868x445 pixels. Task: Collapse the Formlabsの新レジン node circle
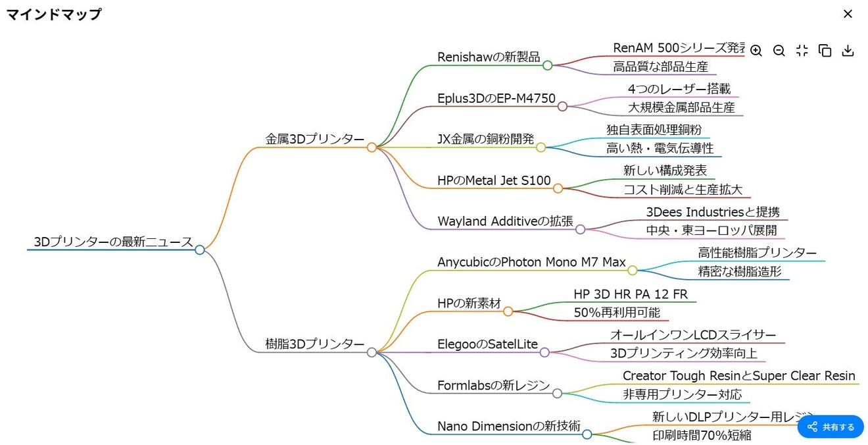coord(557,393)
